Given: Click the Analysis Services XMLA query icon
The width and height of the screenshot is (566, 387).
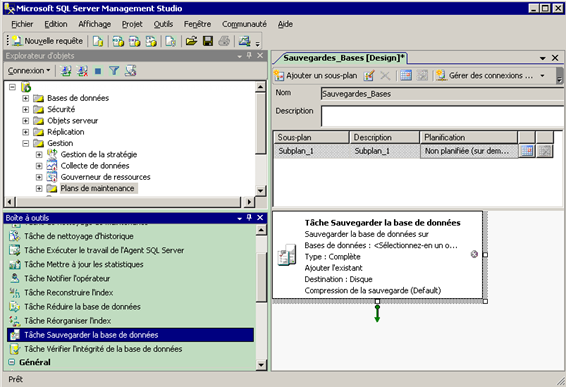Looking at the screenshot, I should pos(151,41).
